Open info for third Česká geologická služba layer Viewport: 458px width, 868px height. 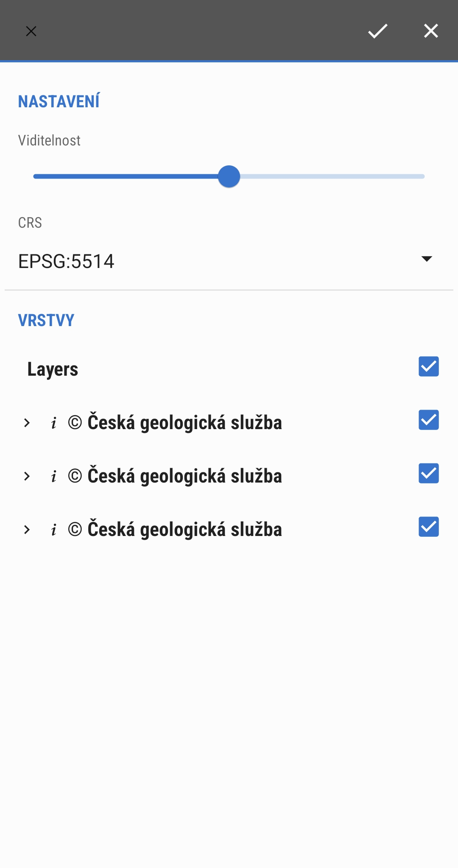(53, 530)
